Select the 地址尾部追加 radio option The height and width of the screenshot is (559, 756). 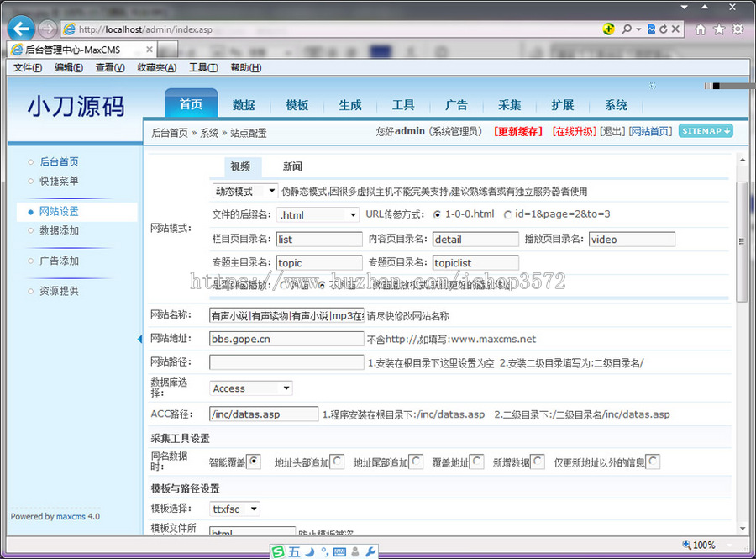click(x=416, y=461)
